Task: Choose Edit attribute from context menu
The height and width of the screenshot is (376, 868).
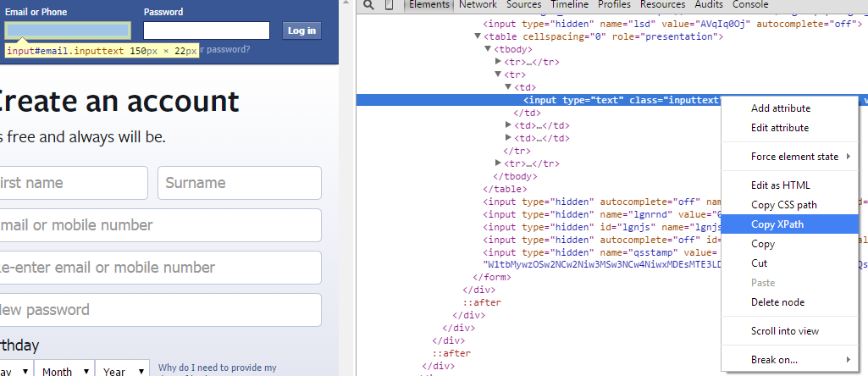Action: [790, 128]
